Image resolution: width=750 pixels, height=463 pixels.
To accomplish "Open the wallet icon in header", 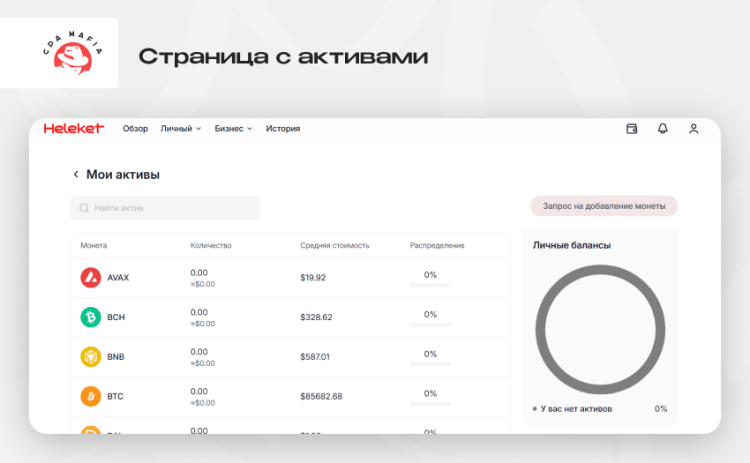I will coord(631,129).
